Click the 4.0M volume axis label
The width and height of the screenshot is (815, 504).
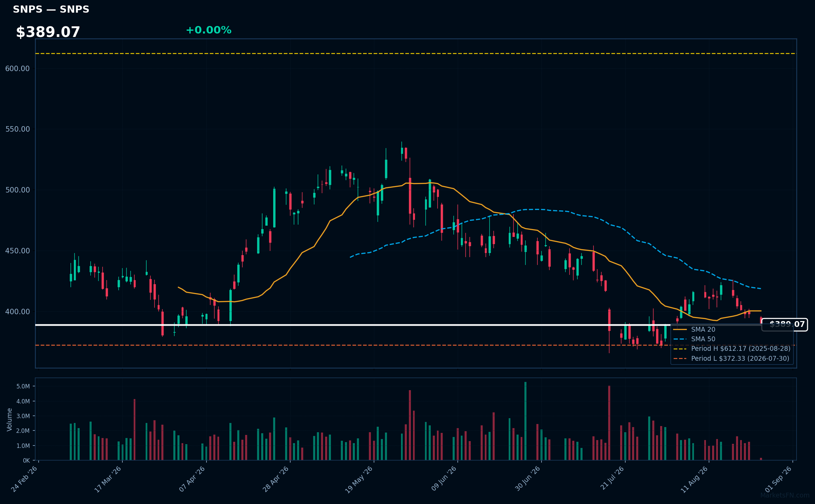coord(23,401)
